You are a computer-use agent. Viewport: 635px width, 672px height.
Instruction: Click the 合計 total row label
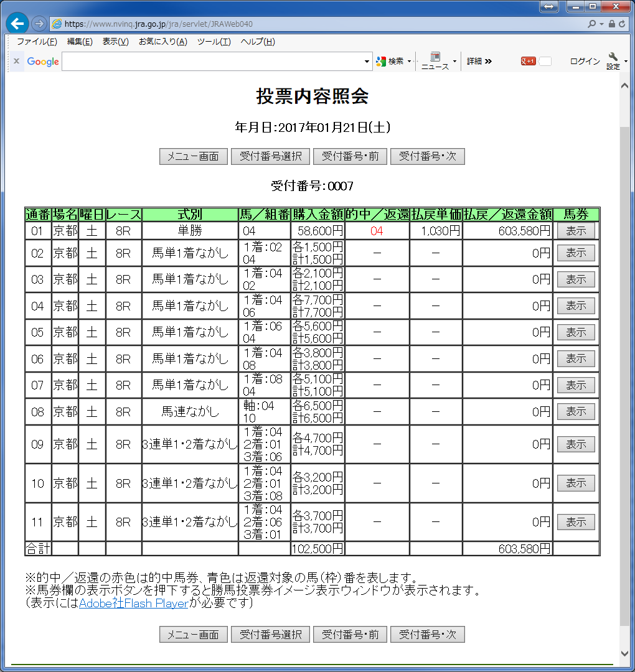point(38,549)
